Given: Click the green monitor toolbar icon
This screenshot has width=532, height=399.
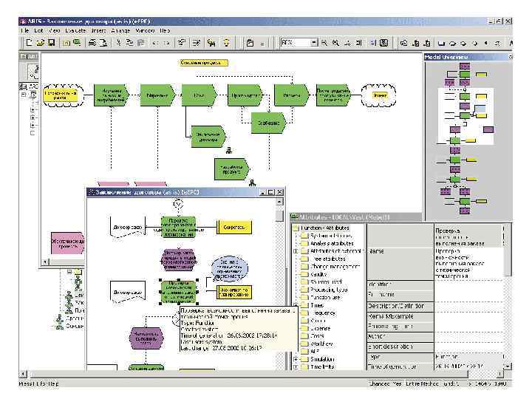Looking at the screenshot, I should [x=78, y=42].
